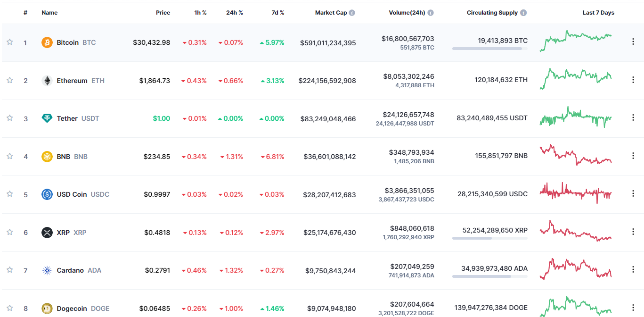644x317 pixels.
Task: Open the BNB coin logo
Action: pyautogui.click(x=46, y=156)
